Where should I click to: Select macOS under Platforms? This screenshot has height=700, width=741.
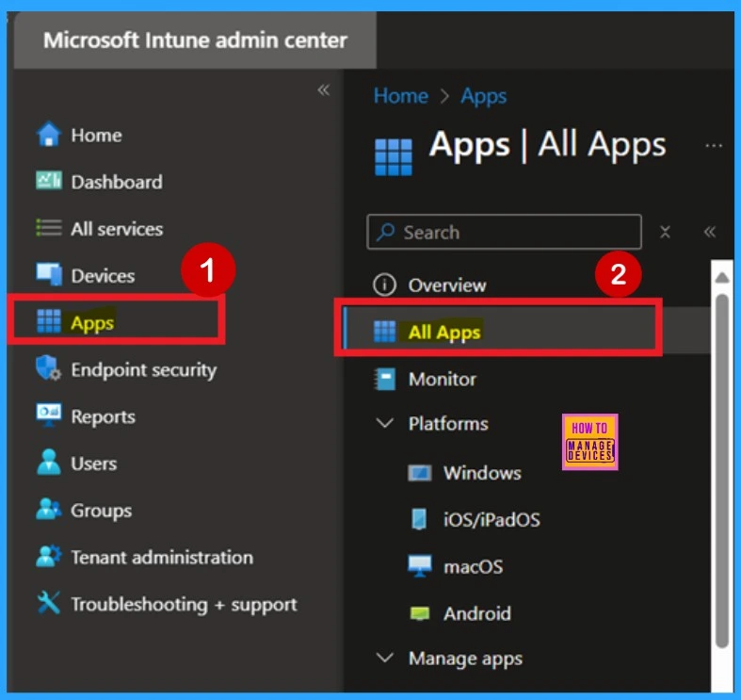(473, 566)
